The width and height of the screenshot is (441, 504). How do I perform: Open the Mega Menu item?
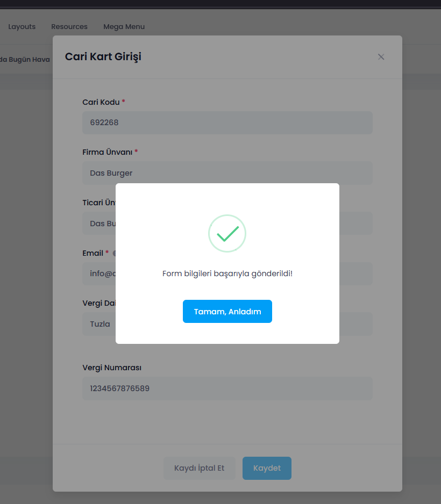coord(124,26)
